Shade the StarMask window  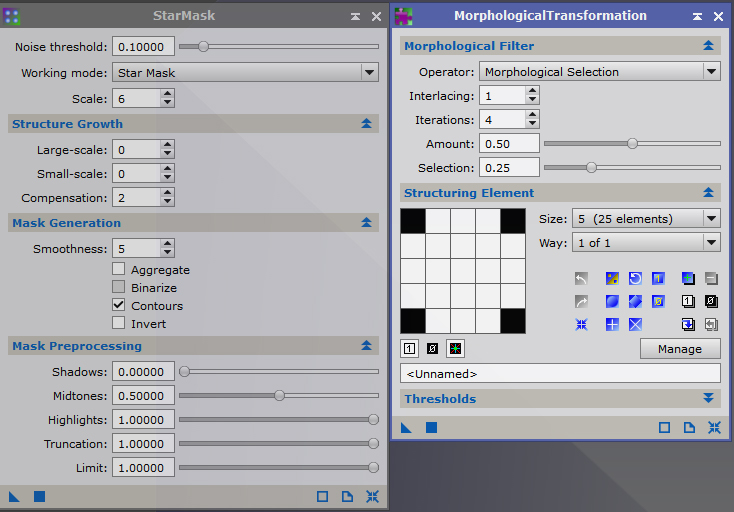(355, 16)
